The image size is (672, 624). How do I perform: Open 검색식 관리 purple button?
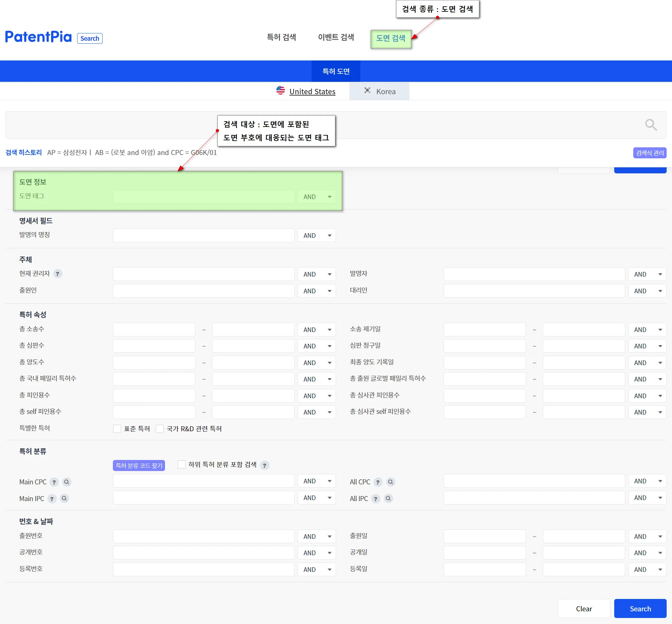pos(649,153)
